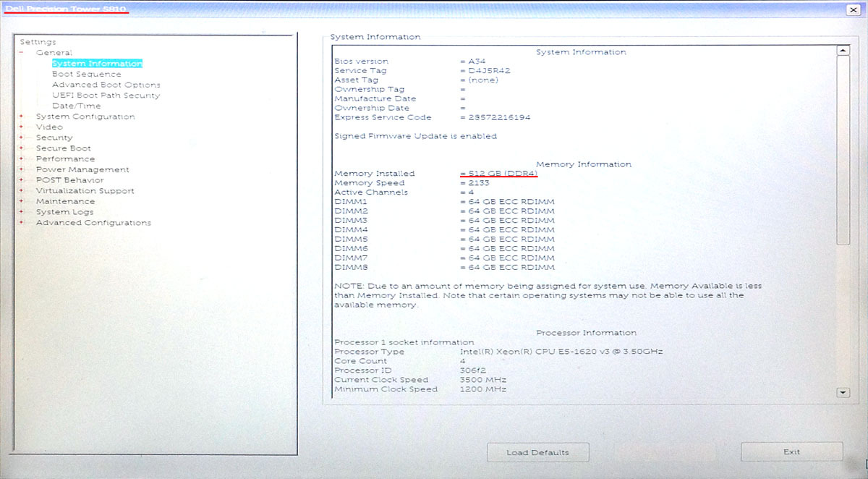Click the Memory Information heading

point(584,164)
